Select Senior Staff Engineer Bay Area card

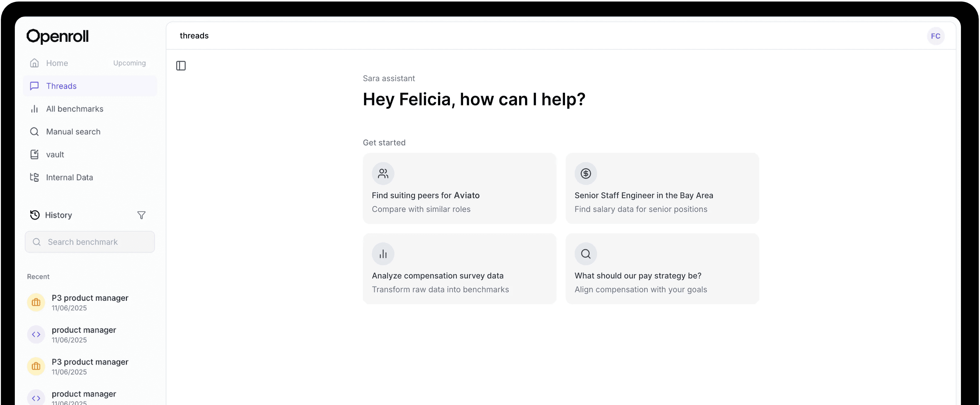tap(661, 188)
